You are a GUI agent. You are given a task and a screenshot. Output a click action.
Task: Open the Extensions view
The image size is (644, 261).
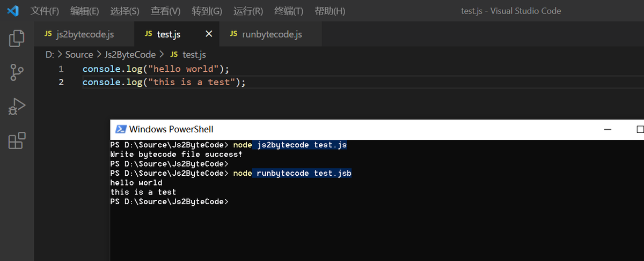(x=17, y=140)
